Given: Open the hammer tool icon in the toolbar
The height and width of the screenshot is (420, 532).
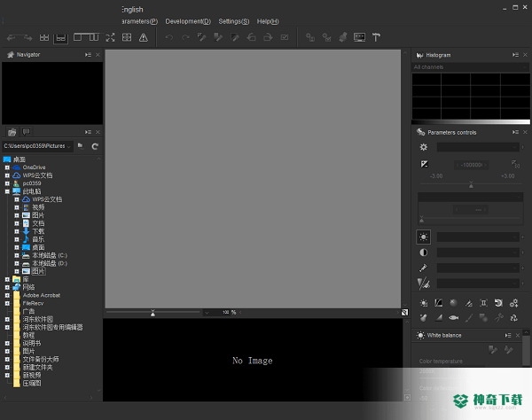Looking at the screenshot, I should (x=376, y=37).
